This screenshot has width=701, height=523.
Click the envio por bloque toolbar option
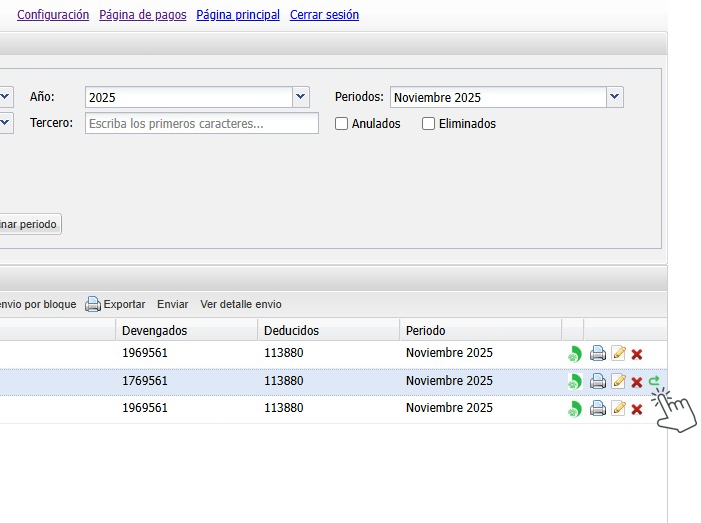pos(38,304)
